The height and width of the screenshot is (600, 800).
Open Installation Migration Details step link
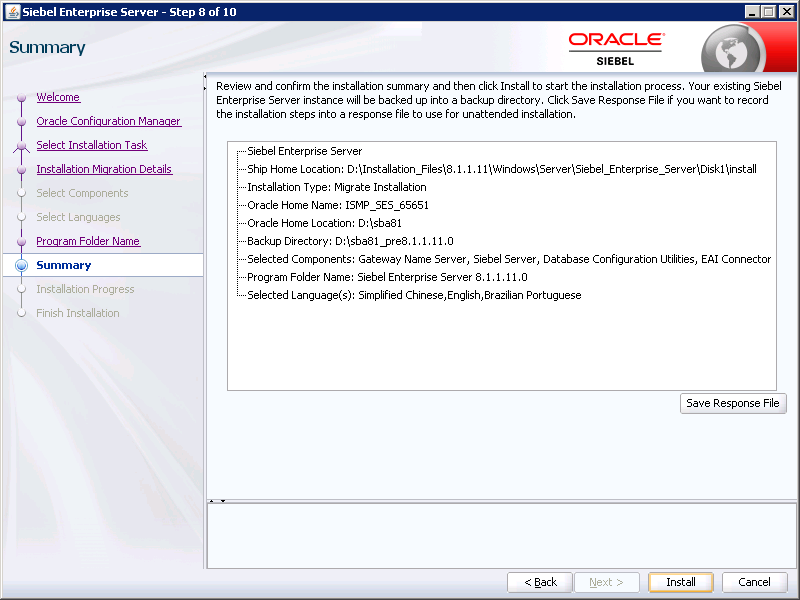click(x=104, y=169)
